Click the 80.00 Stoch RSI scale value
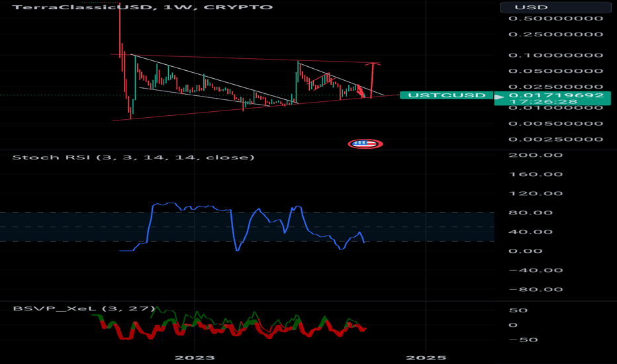This screenshot has height=364, width=617. click(x=530, y=213)
